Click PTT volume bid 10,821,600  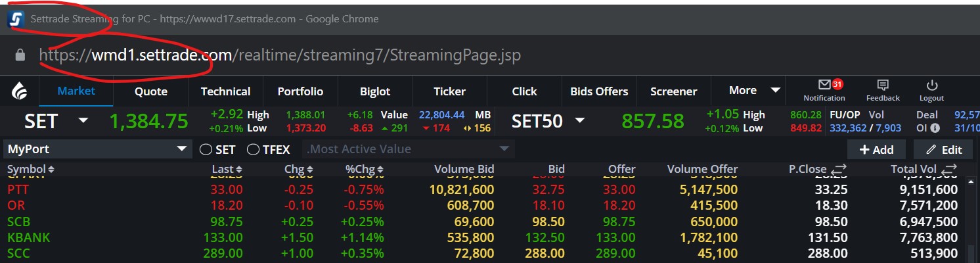(461, 189)
